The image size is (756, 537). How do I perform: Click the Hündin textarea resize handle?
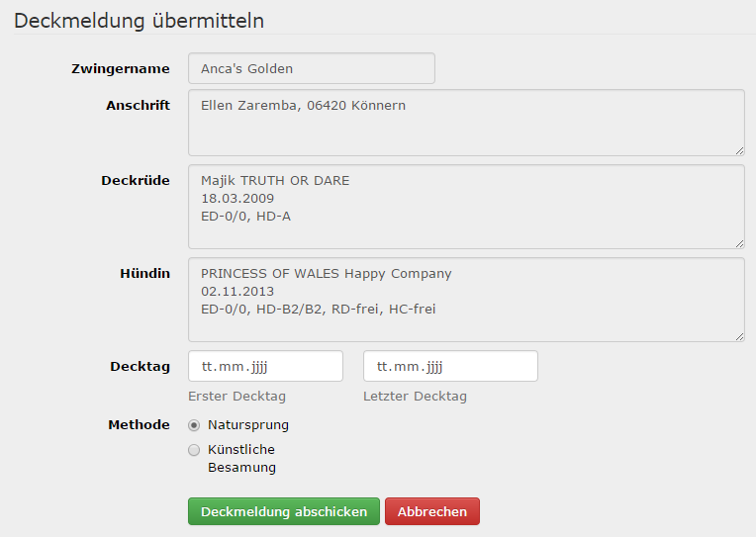coord(739,336)
